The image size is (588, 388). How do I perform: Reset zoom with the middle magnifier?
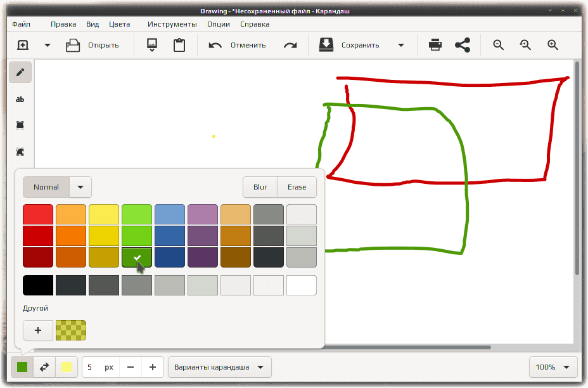point(525,45)
